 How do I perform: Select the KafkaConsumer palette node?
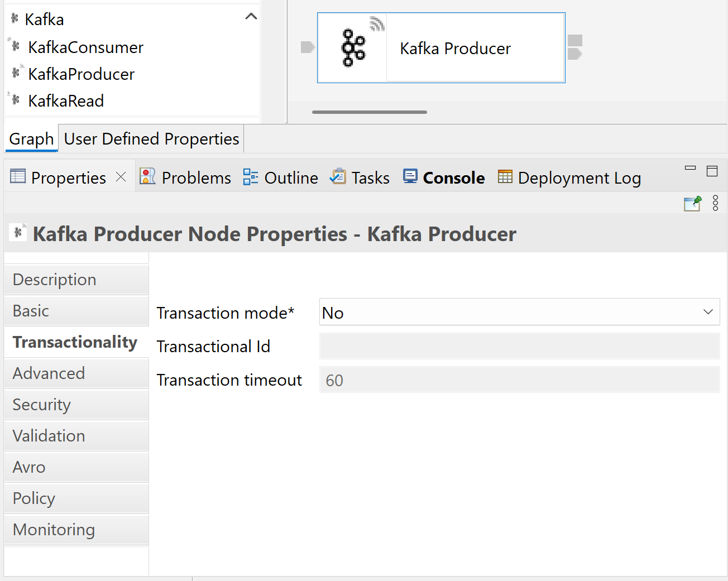85,47
